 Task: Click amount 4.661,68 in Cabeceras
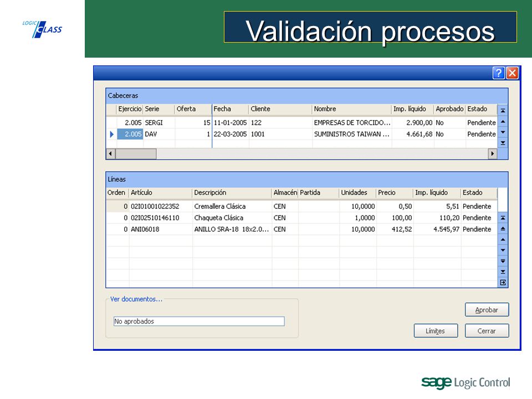click(412, 134)
